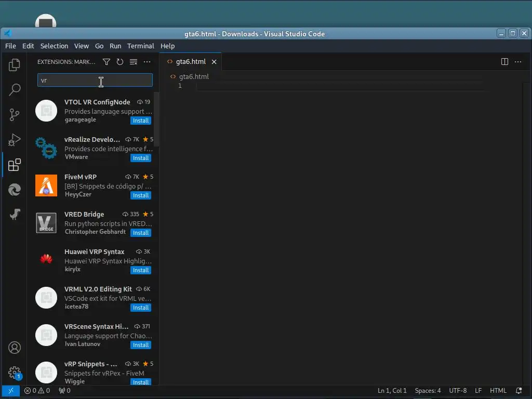532x399 pixels.
Task: Open the vRP Snippets extension title
Action: click(x=90, y=364)
